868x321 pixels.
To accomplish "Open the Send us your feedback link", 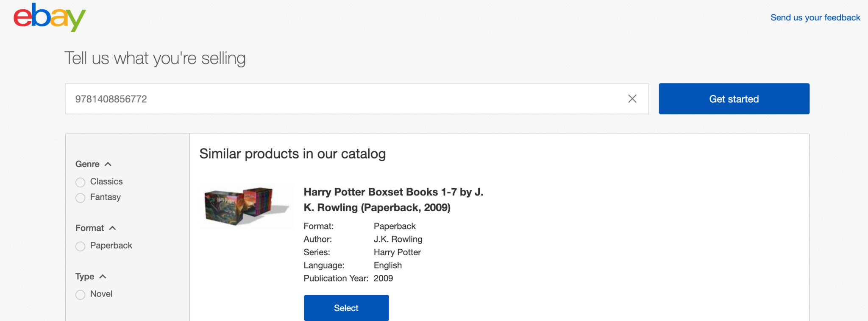I will (x=815, y=17).
